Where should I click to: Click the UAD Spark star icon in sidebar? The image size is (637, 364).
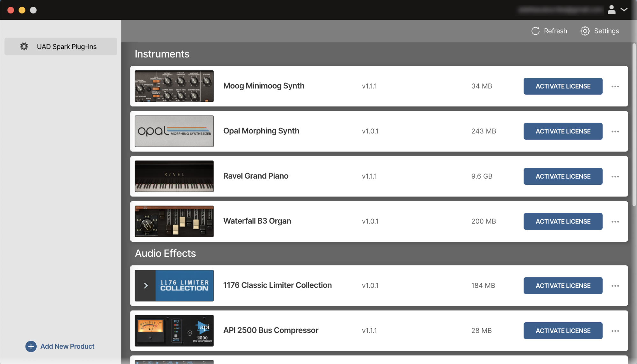click(24, 46)
